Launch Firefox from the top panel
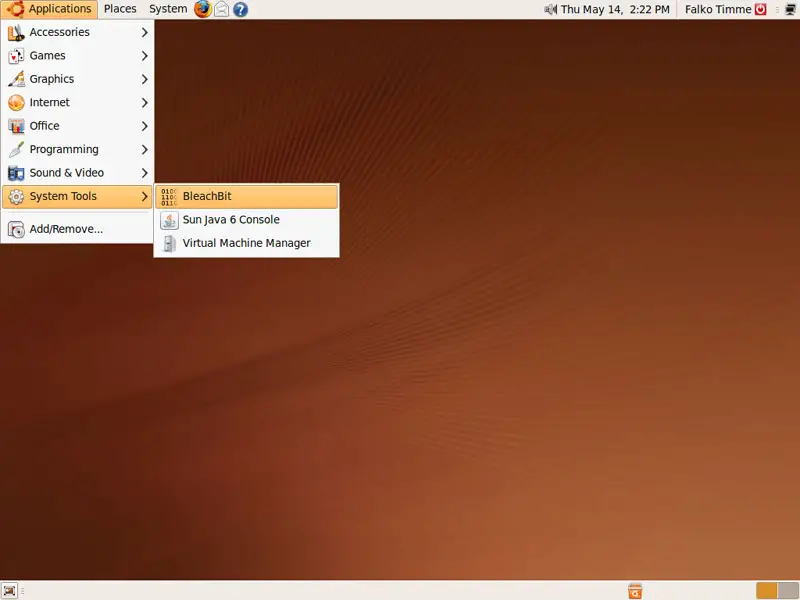800x600 pixels. (x=203, y=9)
